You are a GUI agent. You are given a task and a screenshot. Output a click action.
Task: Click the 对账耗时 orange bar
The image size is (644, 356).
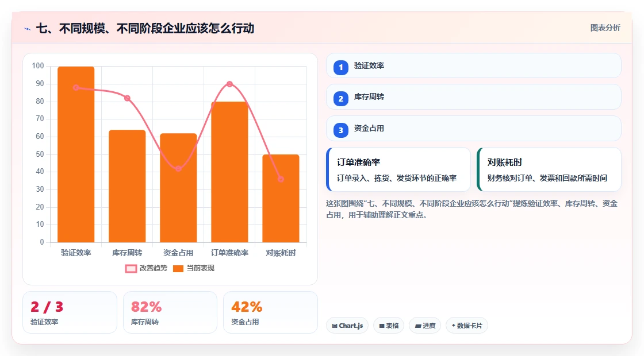[281, 199]
